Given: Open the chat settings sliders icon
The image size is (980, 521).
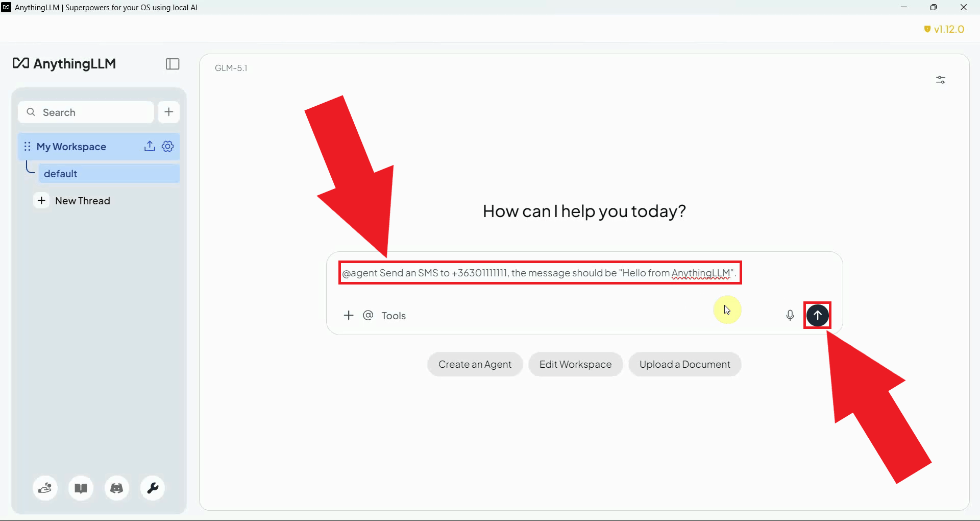Looking at the screenshot, I should 941,80.
